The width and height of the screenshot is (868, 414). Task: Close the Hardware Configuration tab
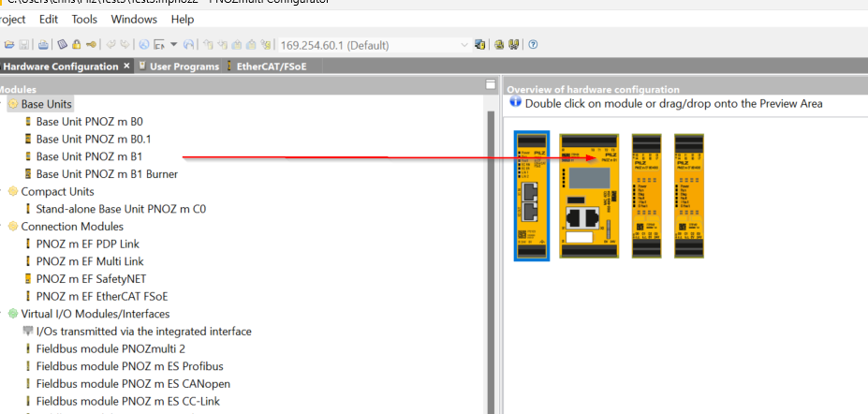click(x=126, y=66)
